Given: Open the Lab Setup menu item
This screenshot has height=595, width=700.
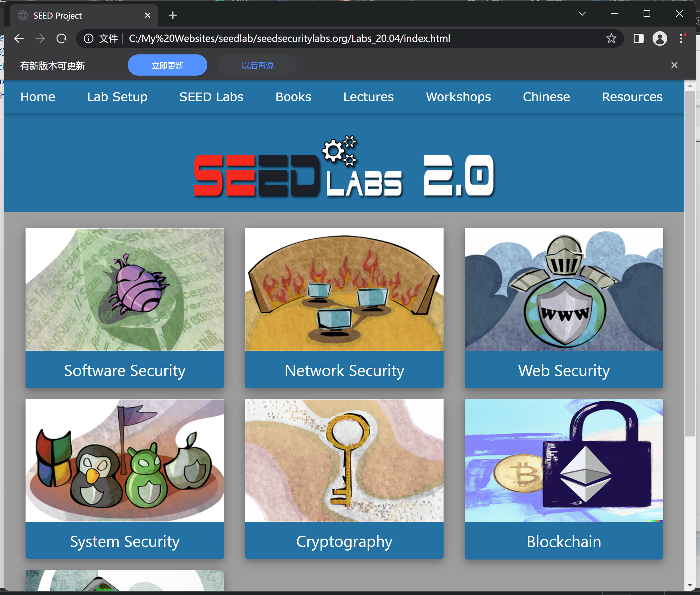Looking at the screenshot, I should click(x=117, y=97).
